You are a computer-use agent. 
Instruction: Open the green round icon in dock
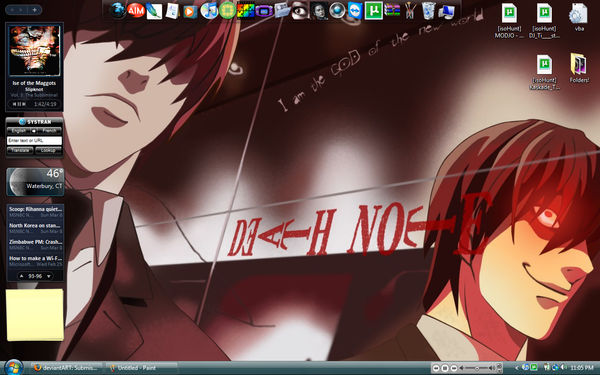coord(227,11)
